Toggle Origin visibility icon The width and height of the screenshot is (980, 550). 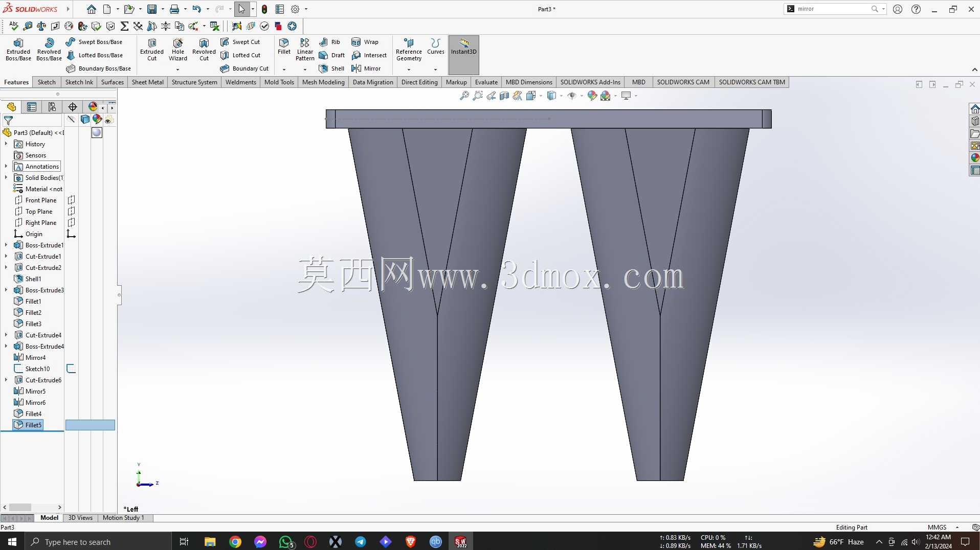coord(71,234)
